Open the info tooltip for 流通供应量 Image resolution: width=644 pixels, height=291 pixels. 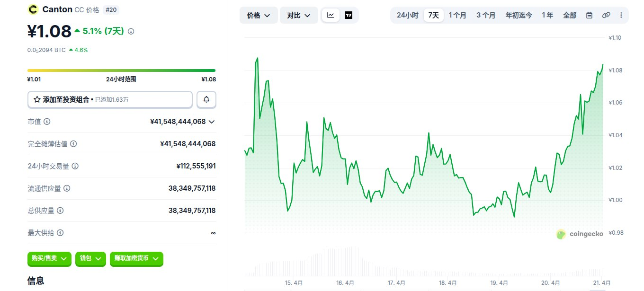[67, 188]
